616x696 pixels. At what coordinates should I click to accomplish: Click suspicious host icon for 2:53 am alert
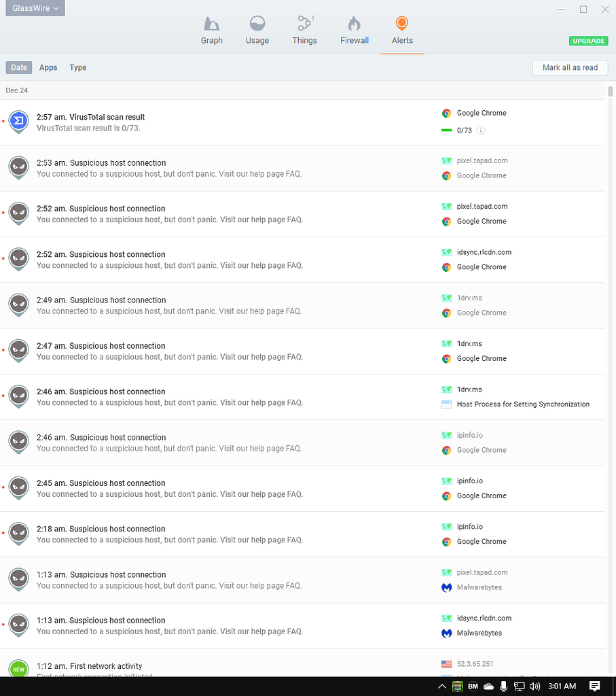pos(18,167)
